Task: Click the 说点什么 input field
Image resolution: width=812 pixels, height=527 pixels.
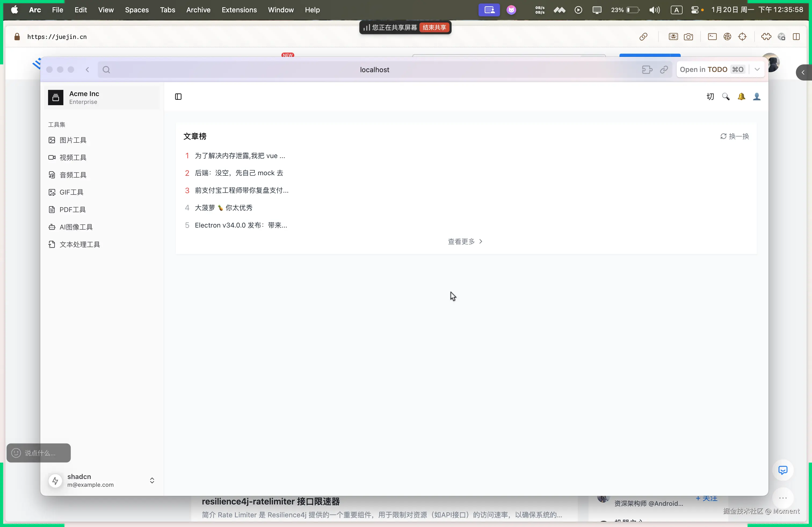Action: coord(39,453)
